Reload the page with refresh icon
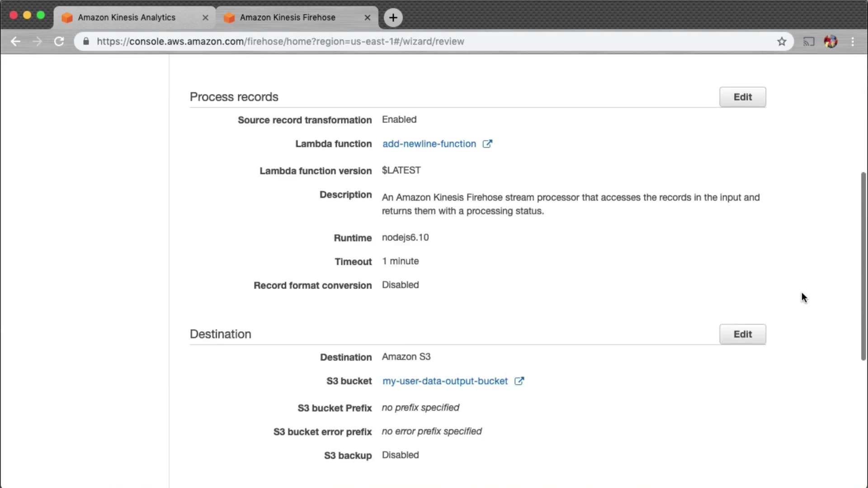 point(59,42)
